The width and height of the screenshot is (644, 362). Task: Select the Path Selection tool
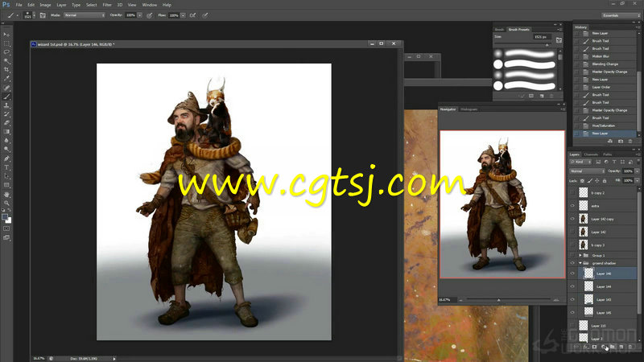(x=6, y=176)
